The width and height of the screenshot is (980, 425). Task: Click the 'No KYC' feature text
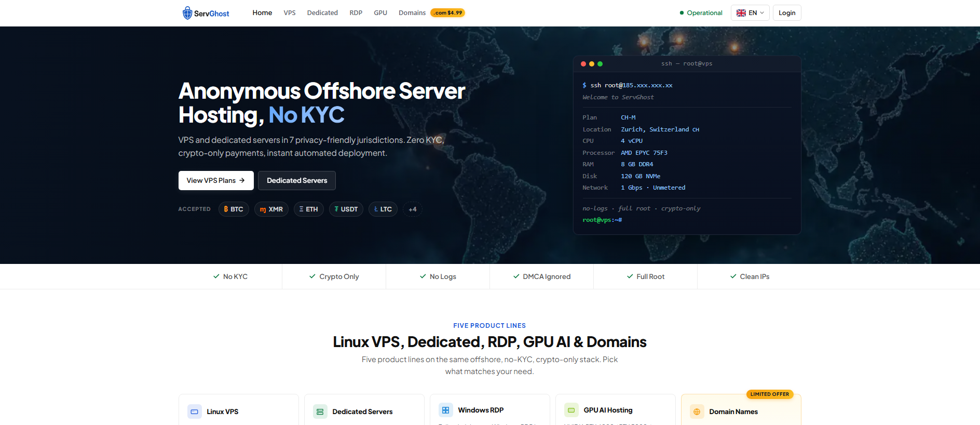click(235, 276)
